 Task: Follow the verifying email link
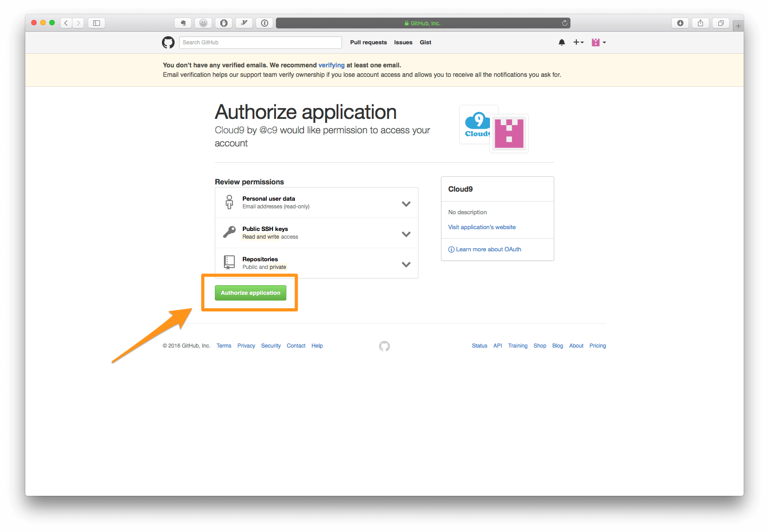tap(332, 65)
